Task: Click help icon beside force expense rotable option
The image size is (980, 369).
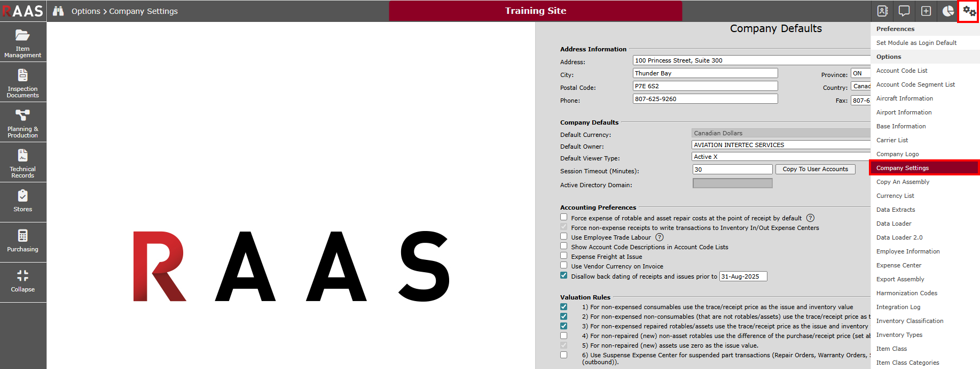Action: (x=810, y=218)
